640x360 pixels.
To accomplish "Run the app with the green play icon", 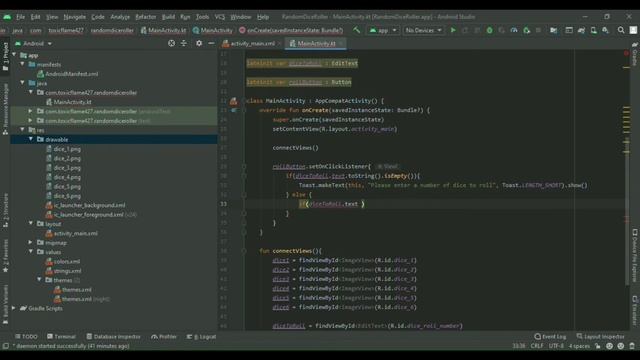I will (x=453, y=30).
